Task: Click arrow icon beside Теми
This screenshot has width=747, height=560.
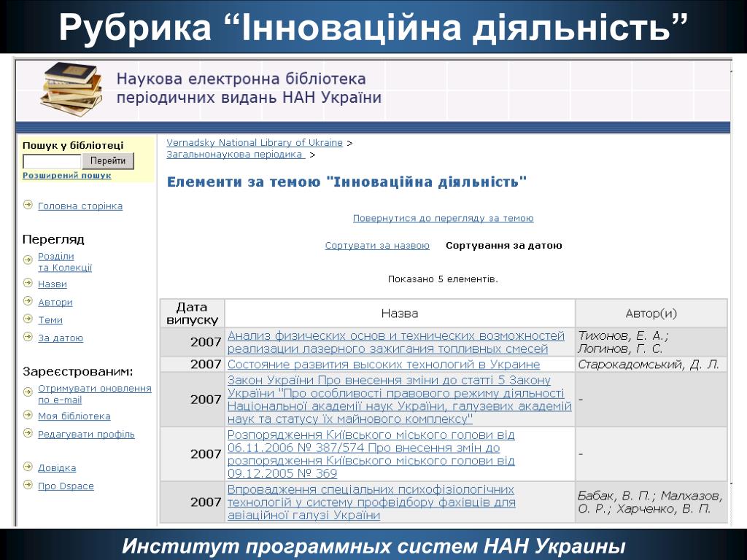Action: [28, 319]
